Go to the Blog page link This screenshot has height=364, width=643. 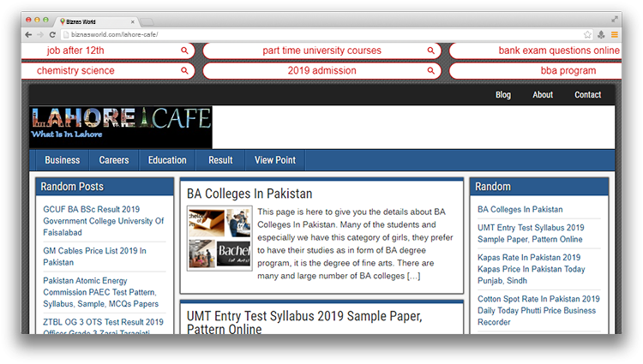[x=503, y=95]
